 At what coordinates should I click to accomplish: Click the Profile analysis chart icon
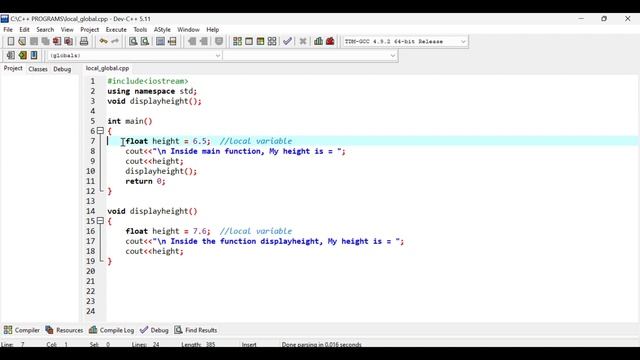click(318, 41)
